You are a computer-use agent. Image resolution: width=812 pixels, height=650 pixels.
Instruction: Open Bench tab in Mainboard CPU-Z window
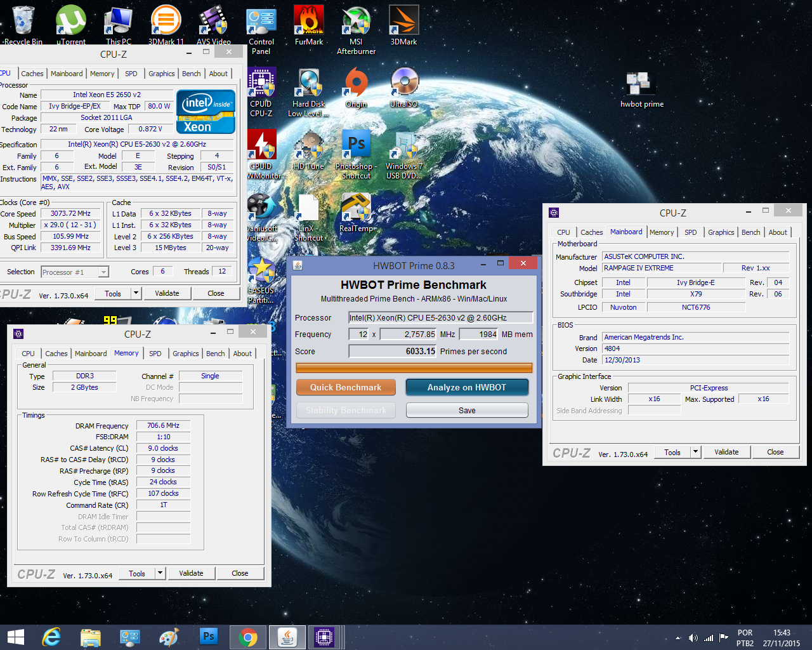pos(750,232)
